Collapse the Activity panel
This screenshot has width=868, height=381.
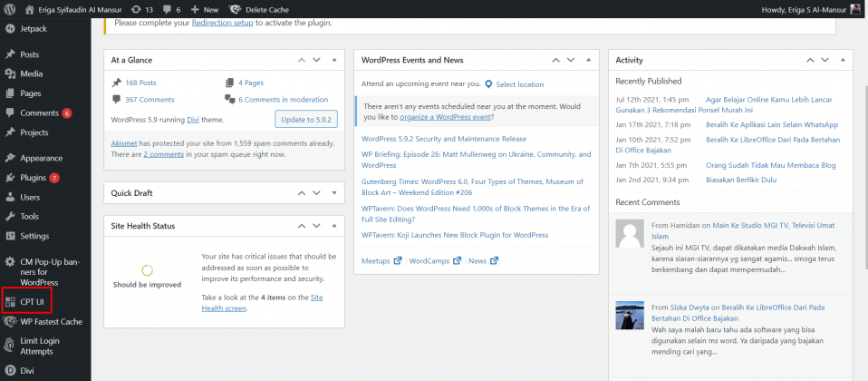(x=843, y=60)
